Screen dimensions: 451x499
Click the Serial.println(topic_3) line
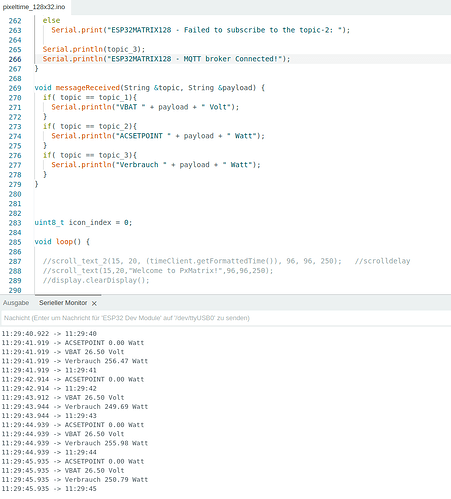[94, 49]
